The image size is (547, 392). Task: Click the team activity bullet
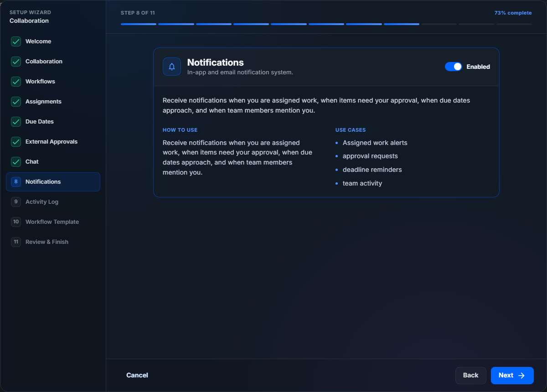pyautogui.click(x=362, y=183)
